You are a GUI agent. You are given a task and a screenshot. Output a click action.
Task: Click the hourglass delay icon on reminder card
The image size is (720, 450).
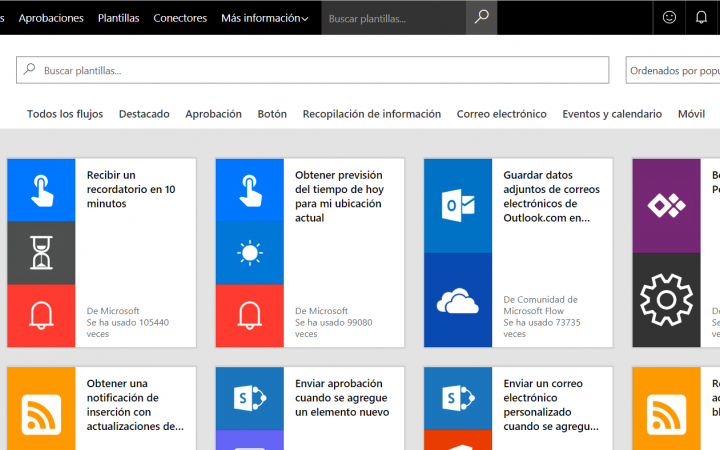[x=41, y=253]
